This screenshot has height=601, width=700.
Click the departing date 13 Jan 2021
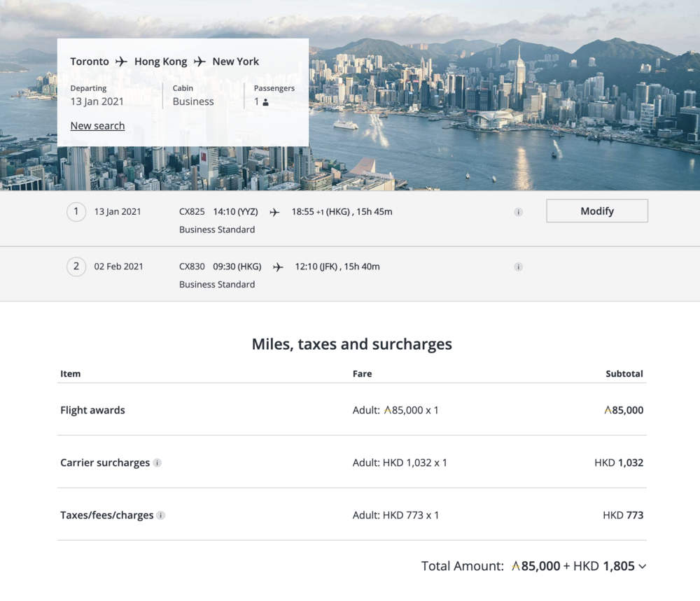(97, 101)
